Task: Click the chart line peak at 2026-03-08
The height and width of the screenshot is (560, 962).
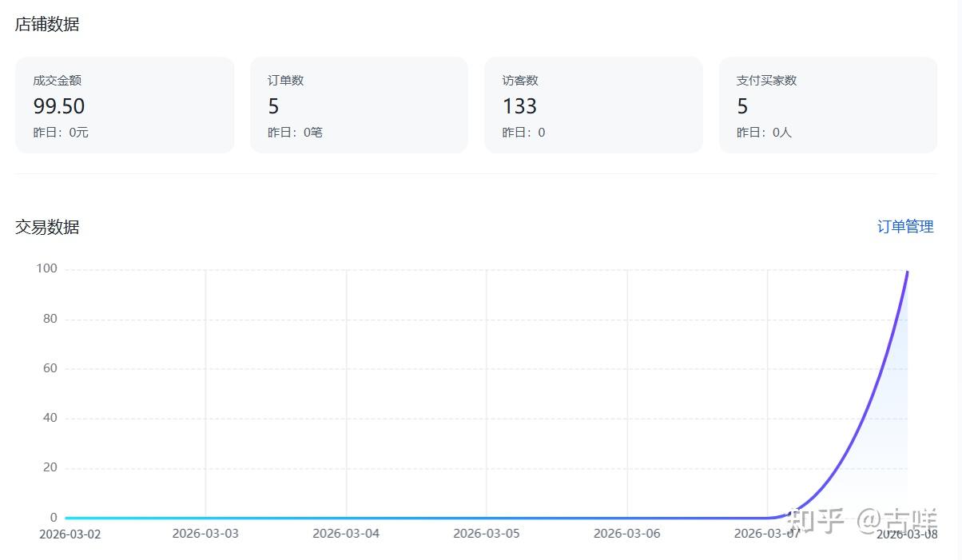Action: click(907, 272)
